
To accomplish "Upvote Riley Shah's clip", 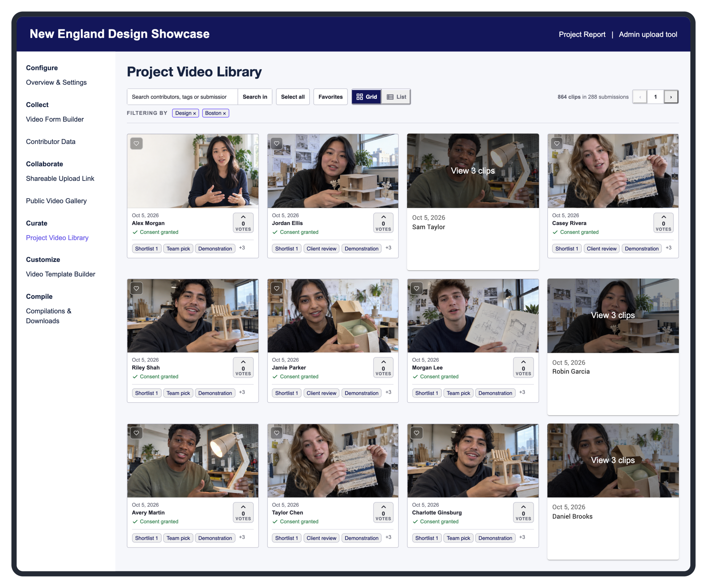I will coord(243,367).
